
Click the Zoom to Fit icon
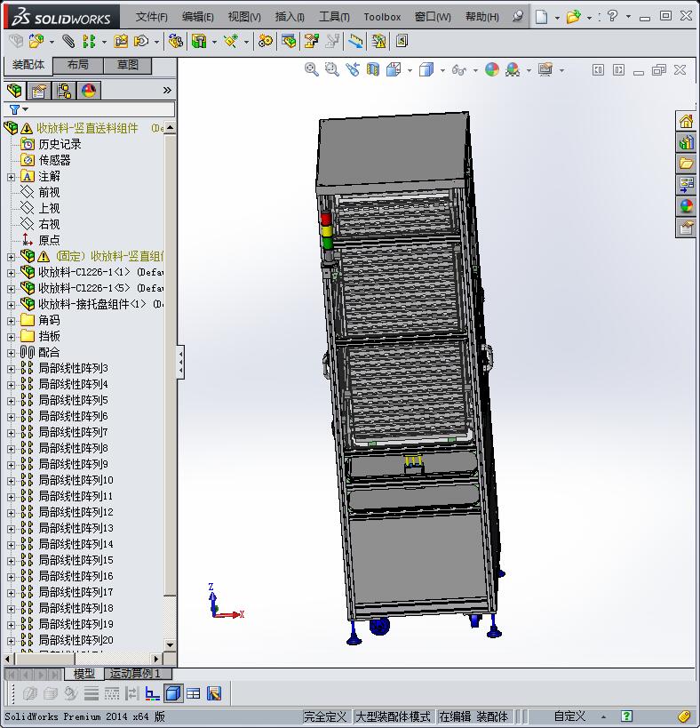(311, 70)
